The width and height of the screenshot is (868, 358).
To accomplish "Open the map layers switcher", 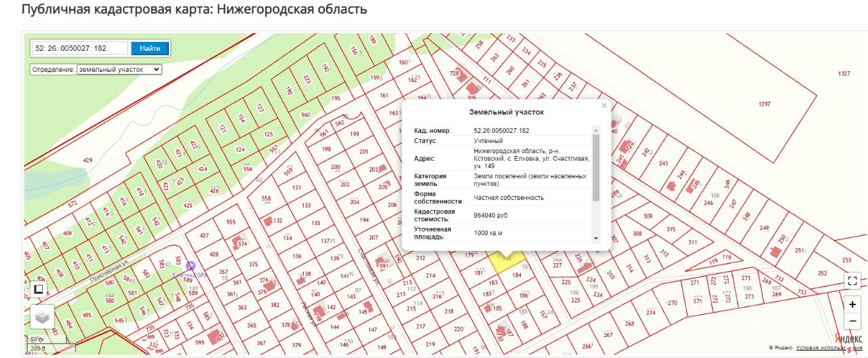I will 42,317.
